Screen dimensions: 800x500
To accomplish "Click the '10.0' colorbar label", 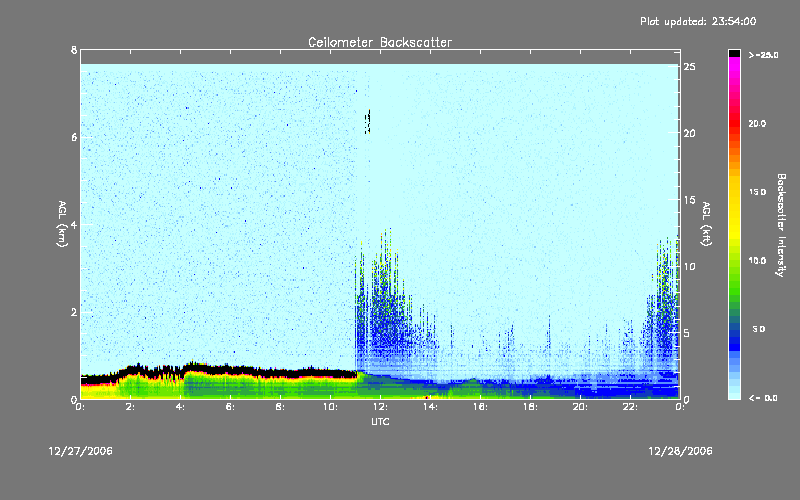I will [x=757, y=261].
